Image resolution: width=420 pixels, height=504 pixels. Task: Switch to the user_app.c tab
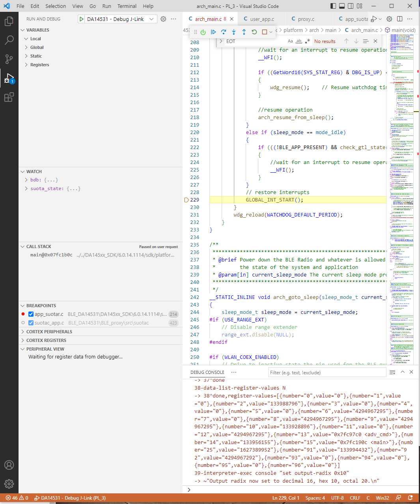(x=262, y=19)
